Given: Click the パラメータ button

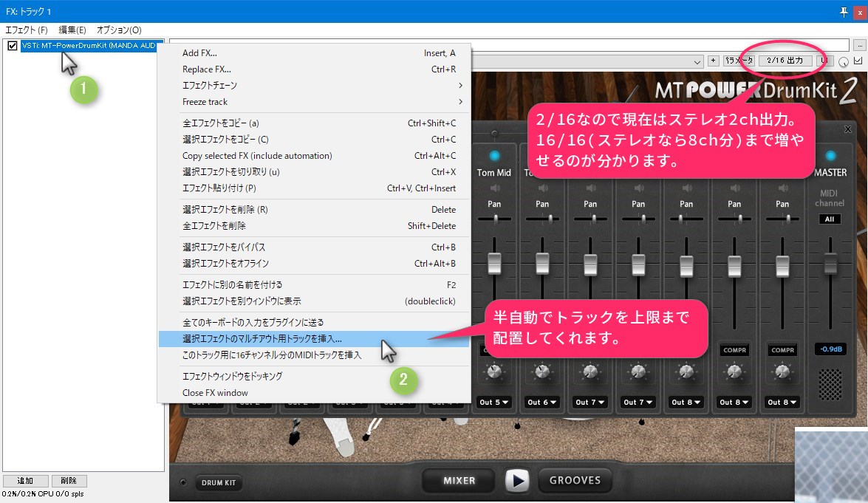Looking at the screenshot, I should (x=739, y=61).
